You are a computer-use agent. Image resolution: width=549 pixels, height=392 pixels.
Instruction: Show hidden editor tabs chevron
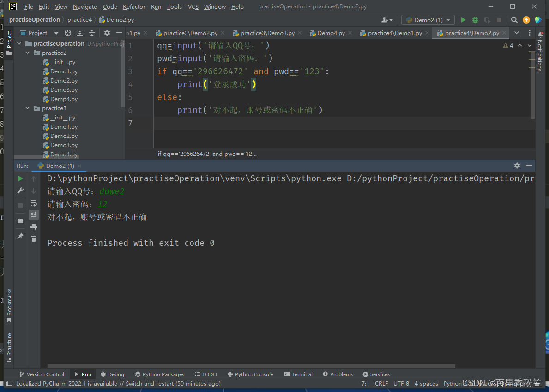tap(516, 33)
